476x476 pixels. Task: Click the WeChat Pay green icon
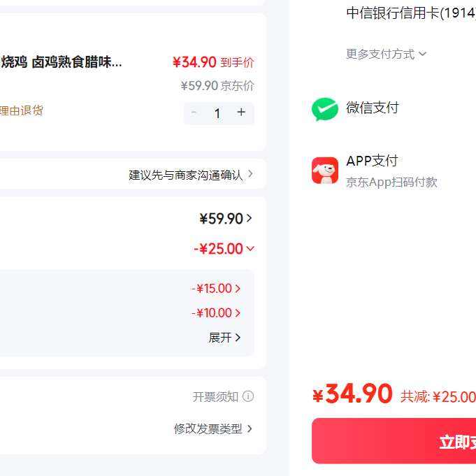click(x=325, y=109)
